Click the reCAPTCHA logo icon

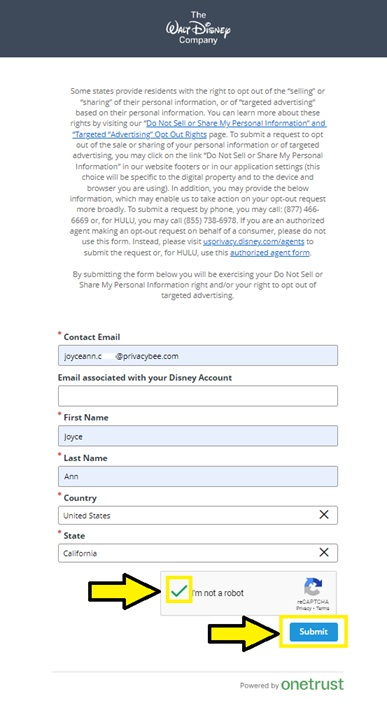coord(313,587)
